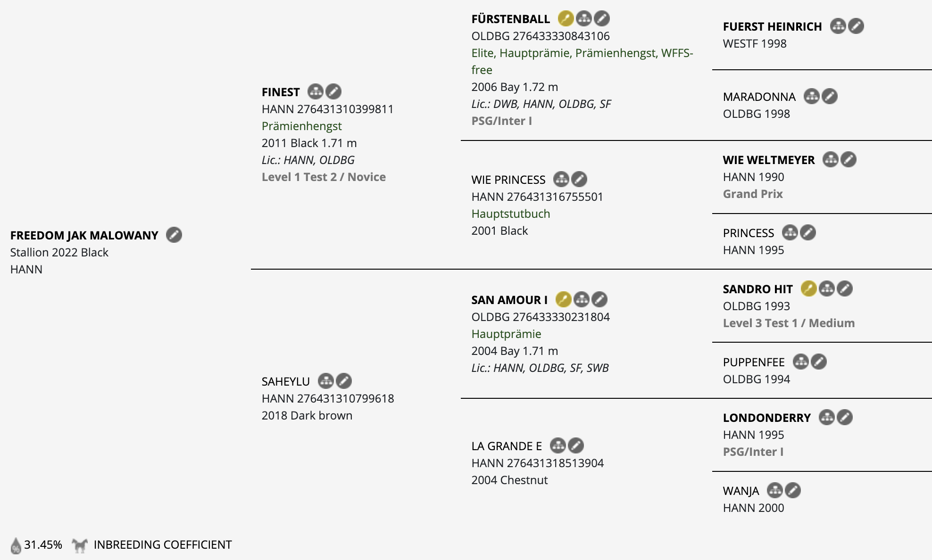
Task: Click the pedigree icon beside WIE PRINCESS
Action: tap(561, 179)
